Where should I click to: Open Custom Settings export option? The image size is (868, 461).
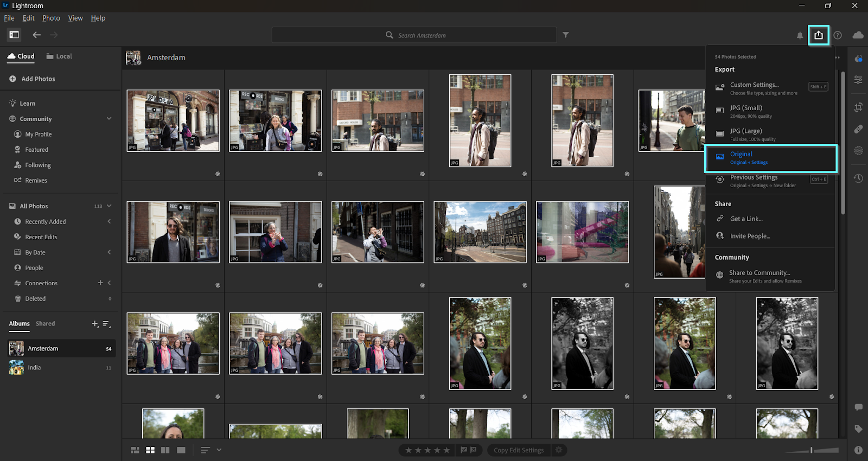(770, 88)
